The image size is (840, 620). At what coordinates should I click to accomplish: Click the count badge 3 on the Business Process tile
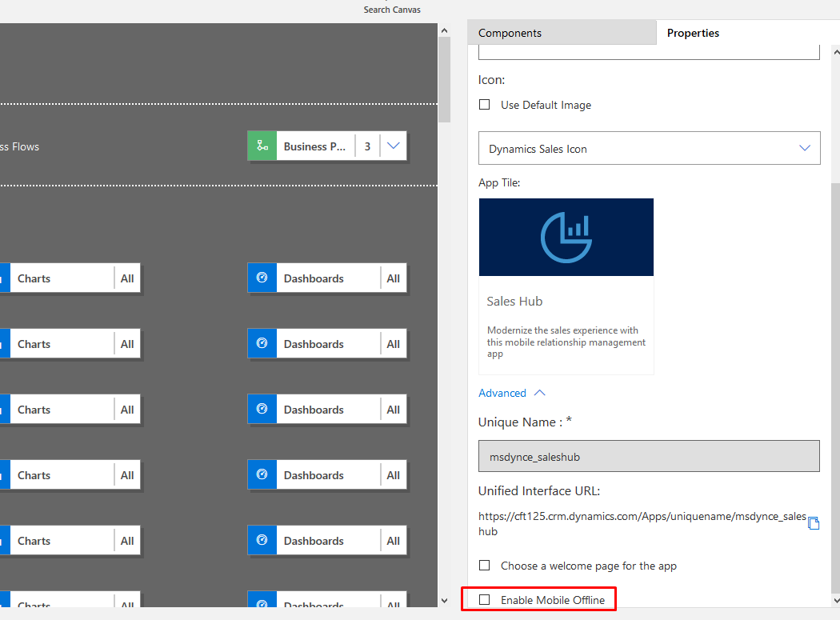367,146
